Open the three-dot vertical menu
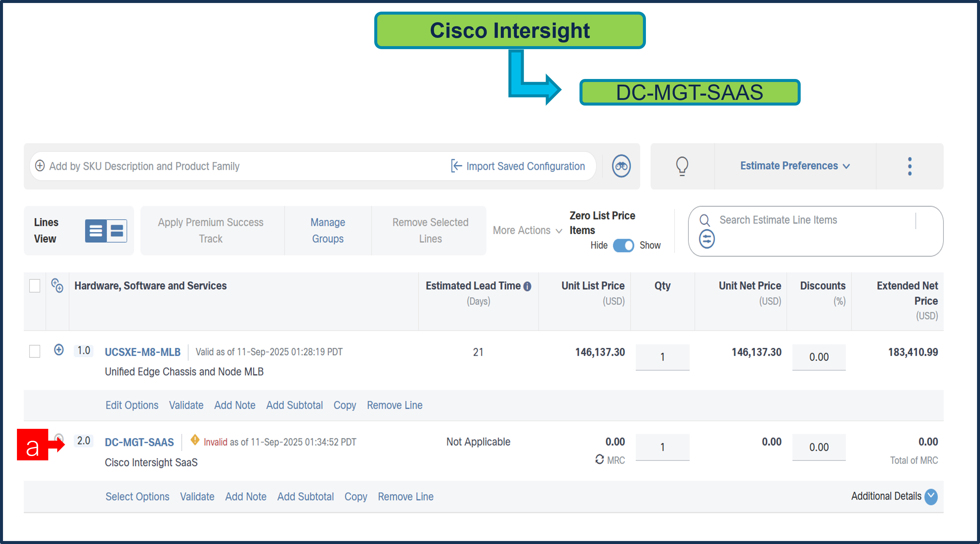 point(909,166)
